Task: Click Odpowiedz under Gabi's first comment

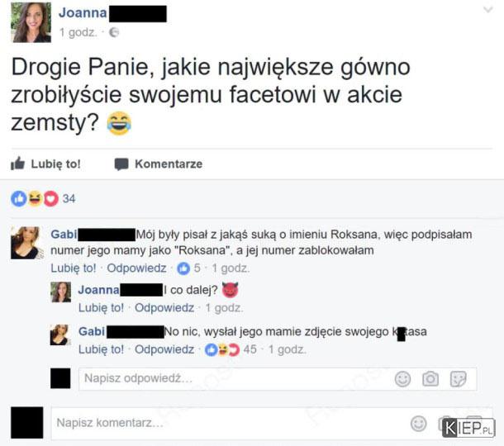Action: click(x=136, y=268)
